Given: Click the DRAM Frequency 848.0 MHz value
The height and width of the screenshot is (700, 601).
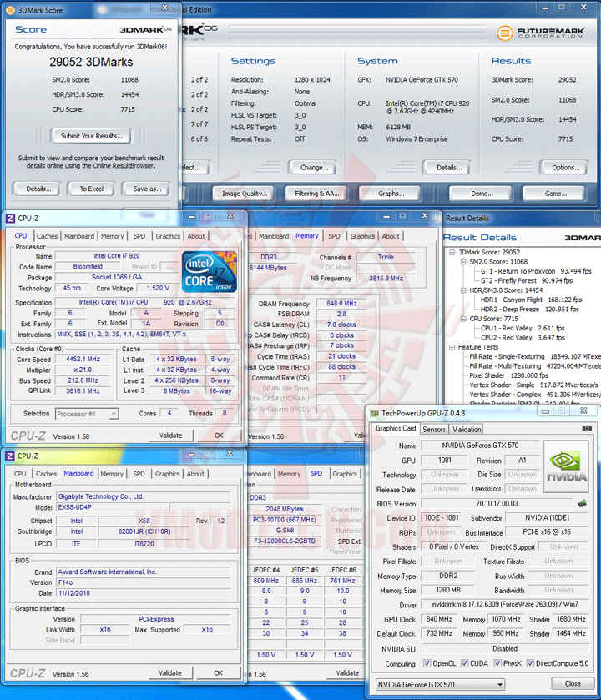Looking at the screenshot, I should click(341, 303).
